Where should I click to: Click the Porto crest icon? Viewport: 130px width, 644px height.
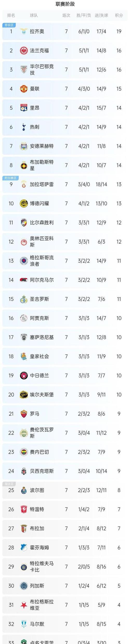pyautogui.click(x=24, y=490)
